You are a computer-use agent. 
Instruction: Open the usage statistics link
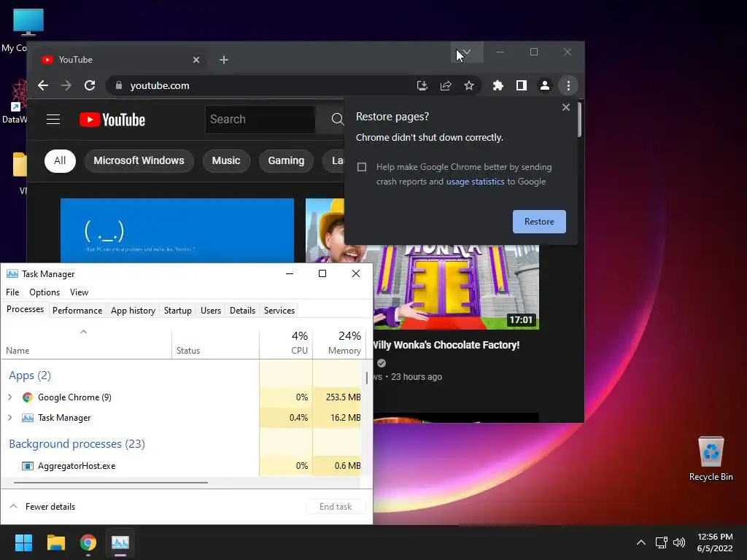tap(475, 182)
